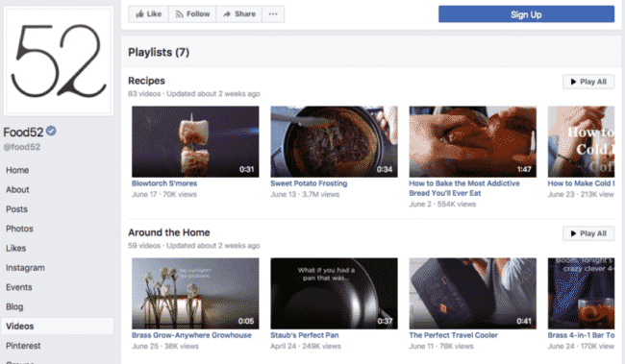Click the Brass 4-in-1 Bar title link
625x364 pixels.
coord(581,335)
